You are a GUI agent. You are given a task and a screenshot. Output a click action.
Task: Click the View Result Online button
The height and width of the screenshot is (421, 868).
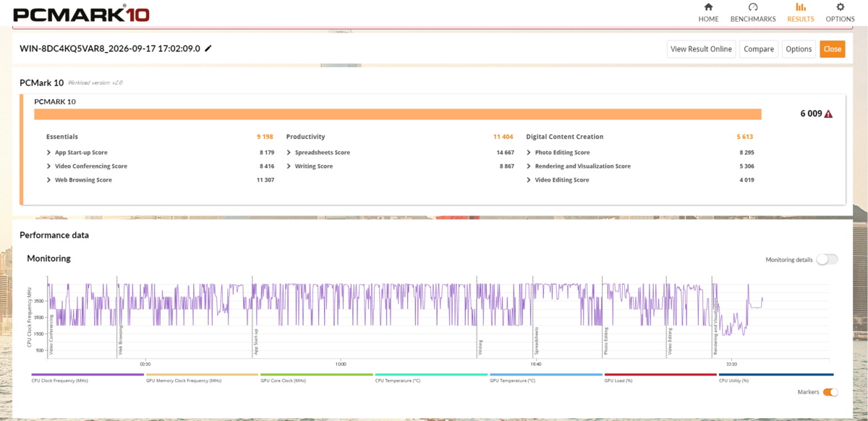[701, 49]
